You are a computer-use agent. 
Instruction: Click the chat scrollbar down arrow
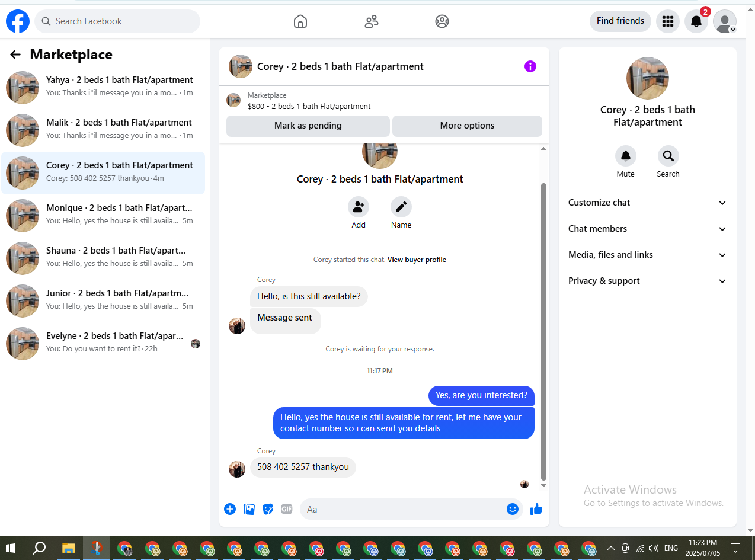(x=544, y=486)
